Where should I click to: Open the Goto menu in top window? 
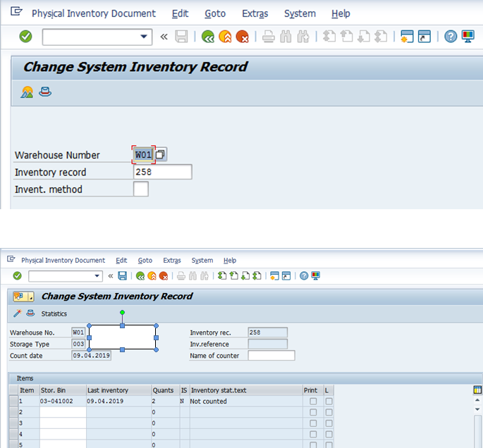coord(215,13)
